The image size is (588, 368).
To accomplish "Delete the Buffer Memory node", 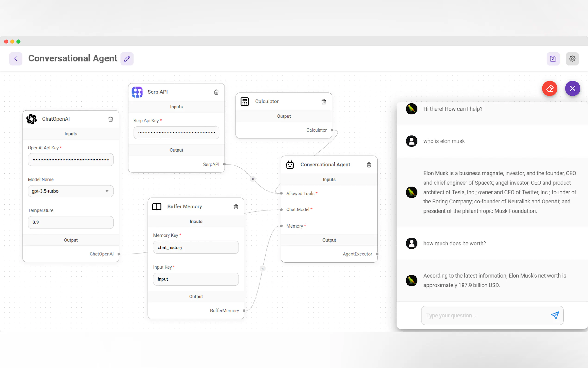I will [236, 207].
